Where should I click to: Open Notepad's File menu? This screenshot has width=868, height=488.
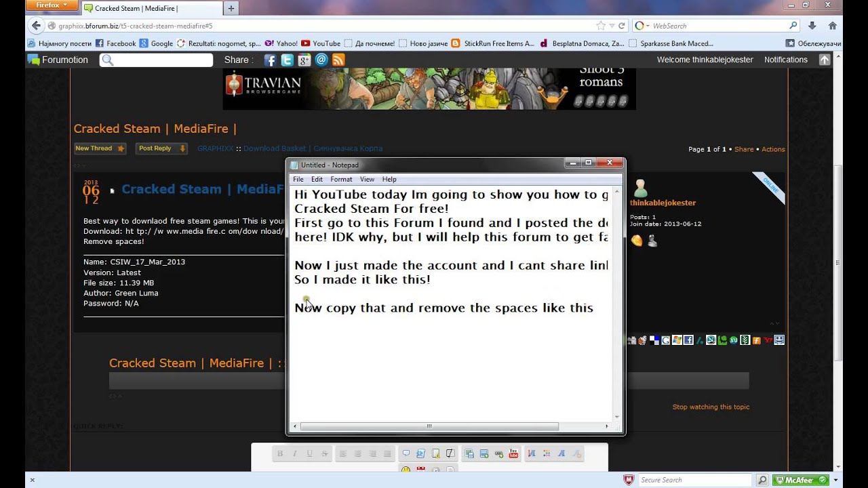click(298, 180)
